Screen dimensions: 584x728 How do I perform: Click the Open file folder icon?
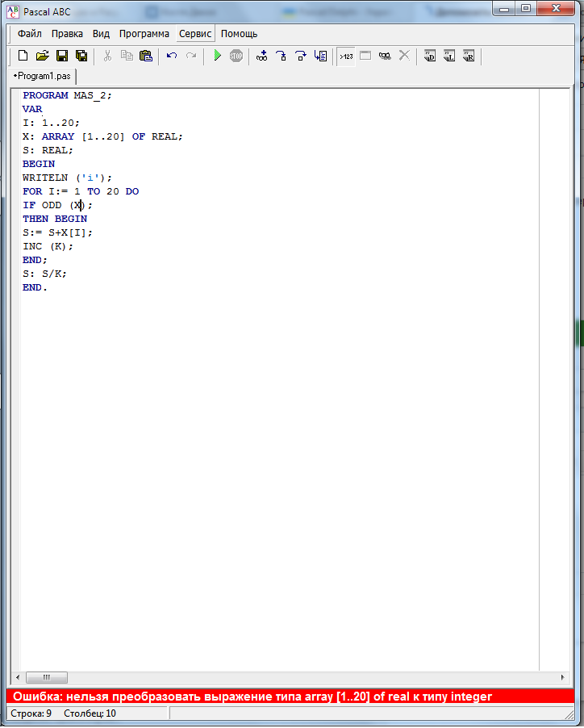coord(42,56)
